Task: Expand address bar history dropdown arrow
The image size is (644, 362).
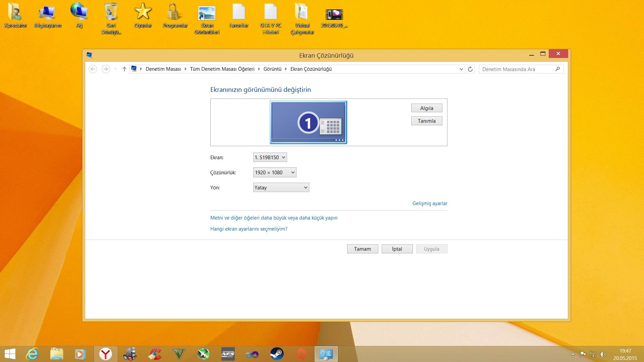Action: [461, 69]
